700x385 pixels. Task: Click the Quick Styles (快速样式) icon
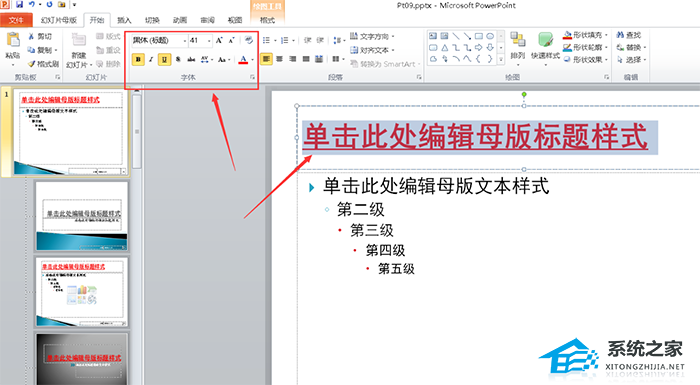coord(545,40)
